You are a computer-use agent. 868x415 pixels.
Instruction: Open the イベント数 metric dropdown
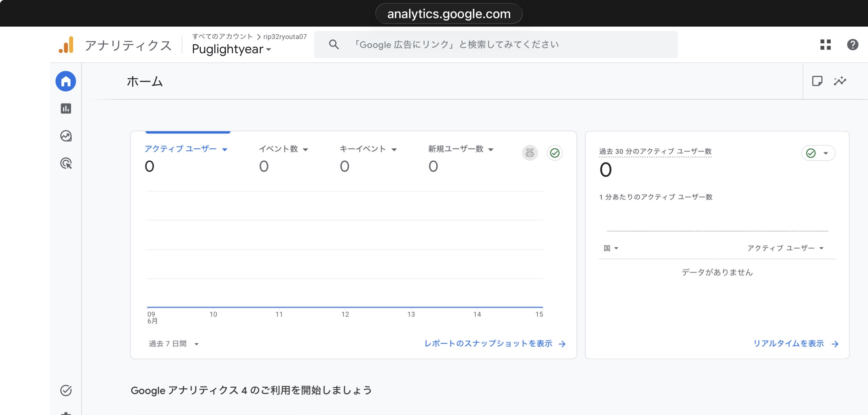pyautogui.click(x=283, y=149)
